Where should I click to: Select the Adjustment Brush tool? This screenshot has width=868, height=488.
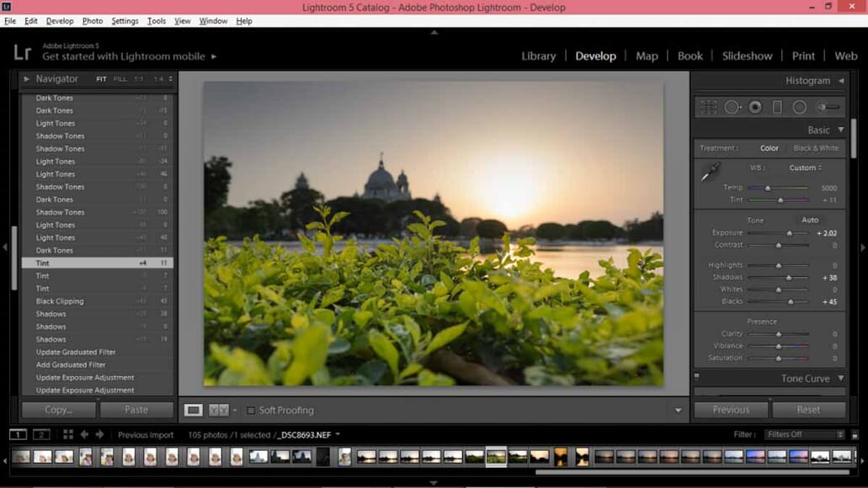coord(829,107)
